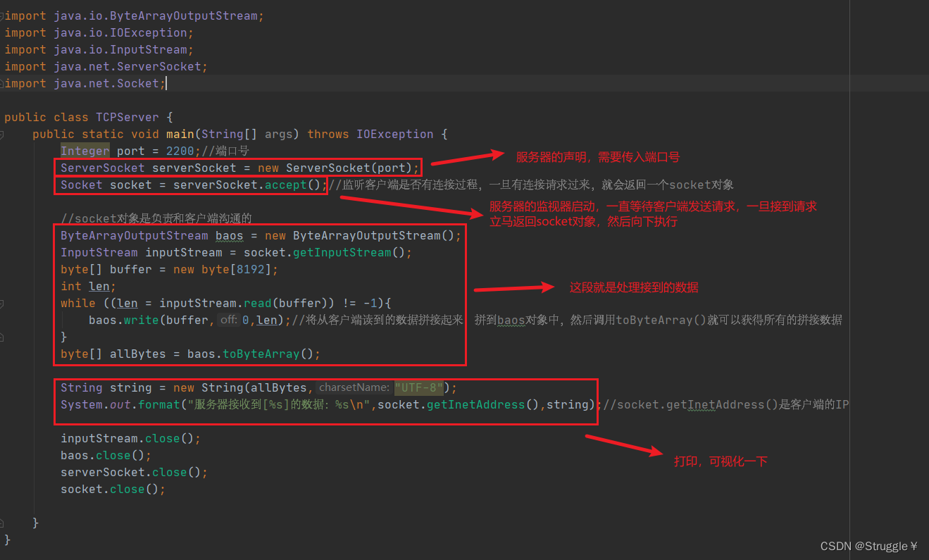
Task: Click the "//端口号" comment
Action: pyautogui.click(x=225, y=151)
